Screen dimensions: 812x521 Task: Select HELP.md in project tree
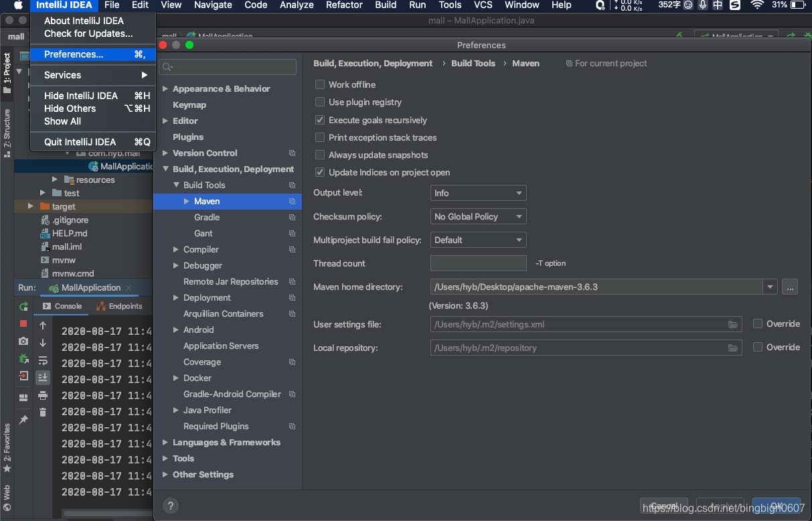pos(70,233)
